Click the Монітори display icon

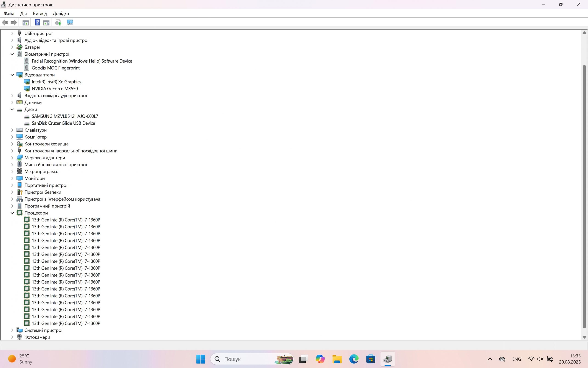pos(20,178)
